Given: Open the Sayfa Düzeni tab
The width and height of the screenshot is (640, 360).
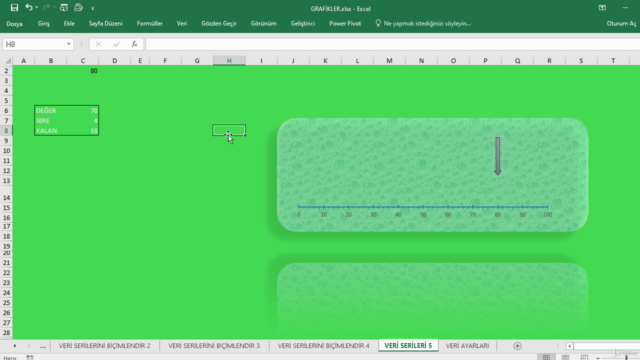Looking at the screenshot, I should click(x=106, y=24).
